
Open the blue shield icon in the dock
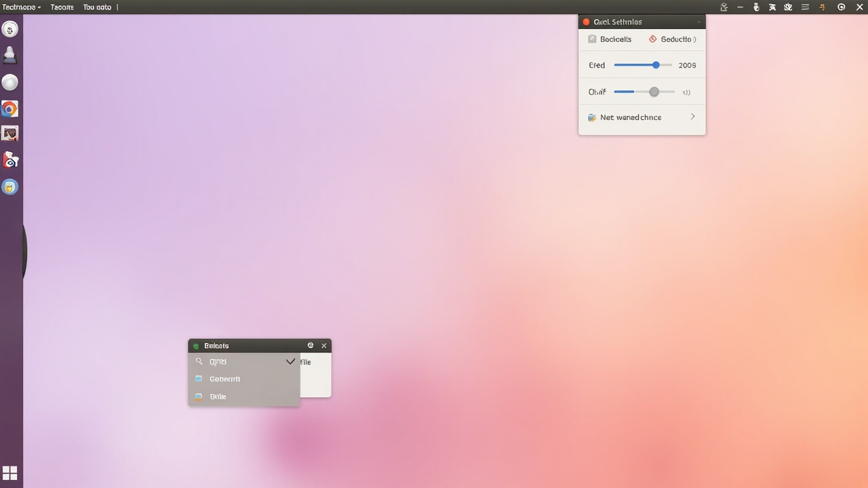coord(9,187)
